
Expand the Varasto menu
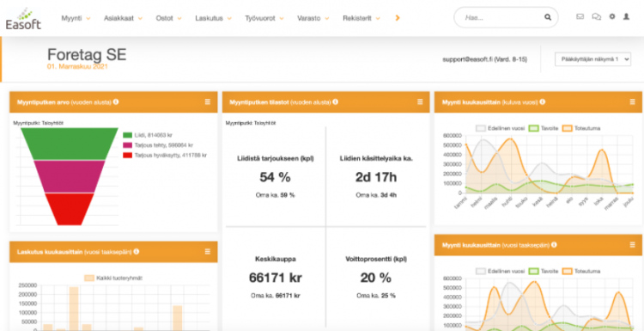[x=313, y=18]
